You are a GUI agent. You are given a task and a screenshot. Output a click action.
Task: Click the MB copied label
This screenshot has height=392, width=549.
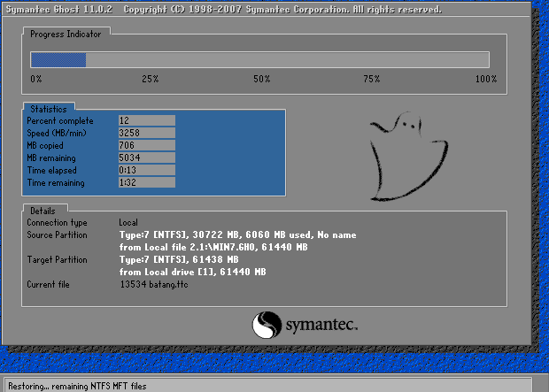point(45,146)
